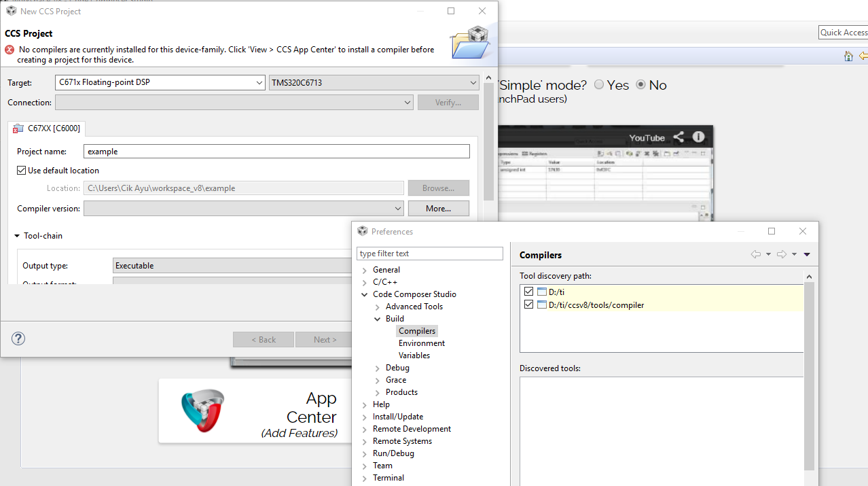This screenshot has width=868, height=486.
Task: Toggle the Use default location checkbox
Action: [x=22, y=171]
